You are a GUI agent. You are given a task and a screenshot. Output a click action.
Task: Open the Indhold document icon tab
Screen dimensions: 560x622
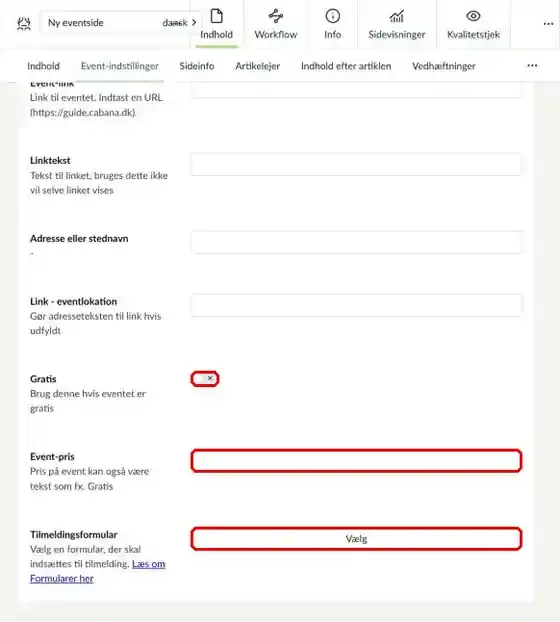pyautogui.click(x=217, y=24)
